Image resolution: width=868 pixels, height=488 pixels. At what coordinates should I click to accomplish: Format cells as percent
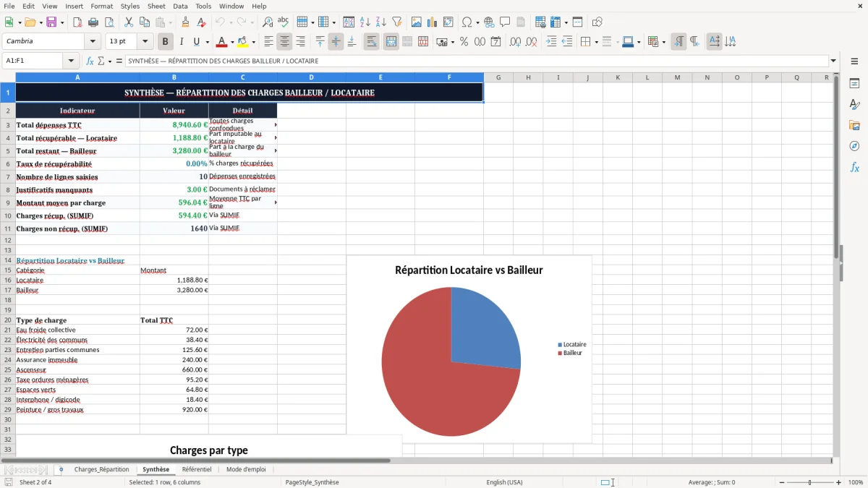tap(464, 42)
